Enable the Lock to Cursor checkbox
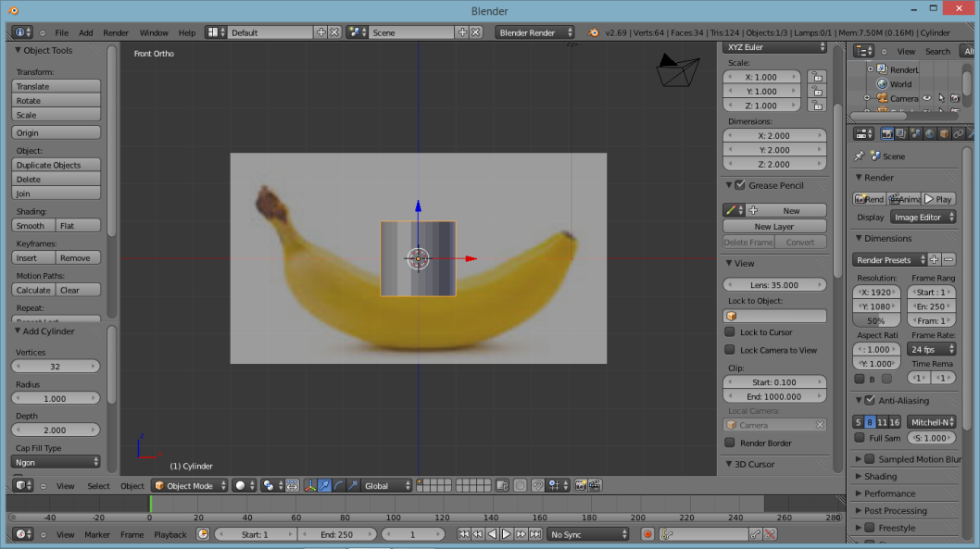This screenshot has width=980, height=549. (x=730, y=332)
